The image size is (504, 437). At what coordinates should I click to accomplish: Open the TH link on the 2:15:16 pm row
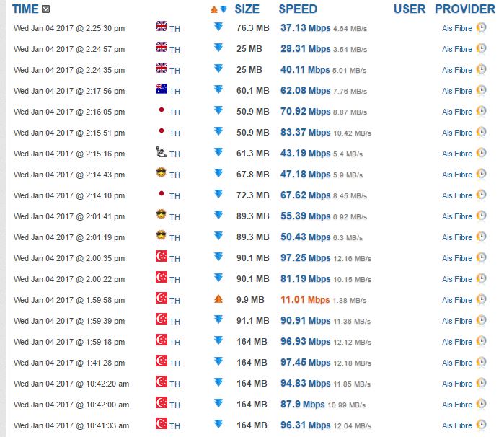click(175, 154)
